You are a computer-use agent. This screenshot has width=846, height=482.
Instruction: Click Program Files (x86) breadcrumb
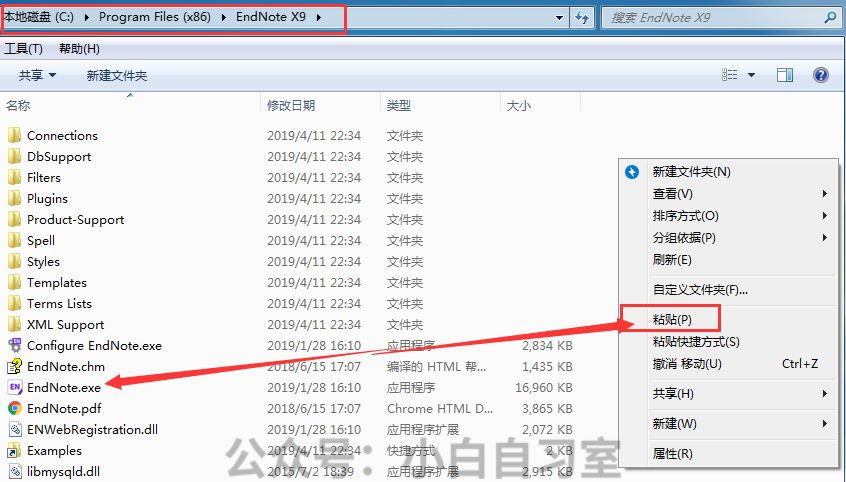(154, 17)
